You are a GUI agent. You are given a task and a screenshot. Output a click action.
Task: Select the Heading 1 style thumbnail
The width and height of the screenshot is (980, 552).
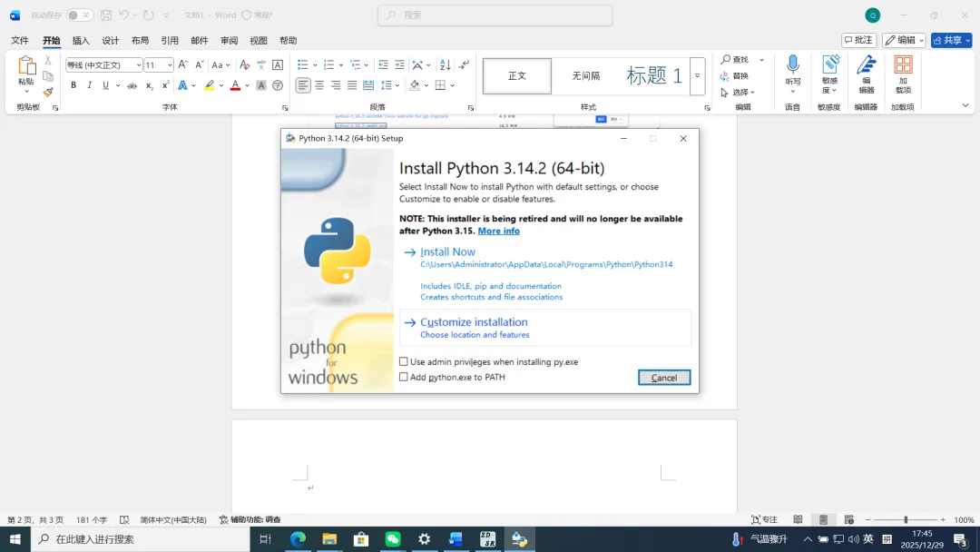click(653, 75)
